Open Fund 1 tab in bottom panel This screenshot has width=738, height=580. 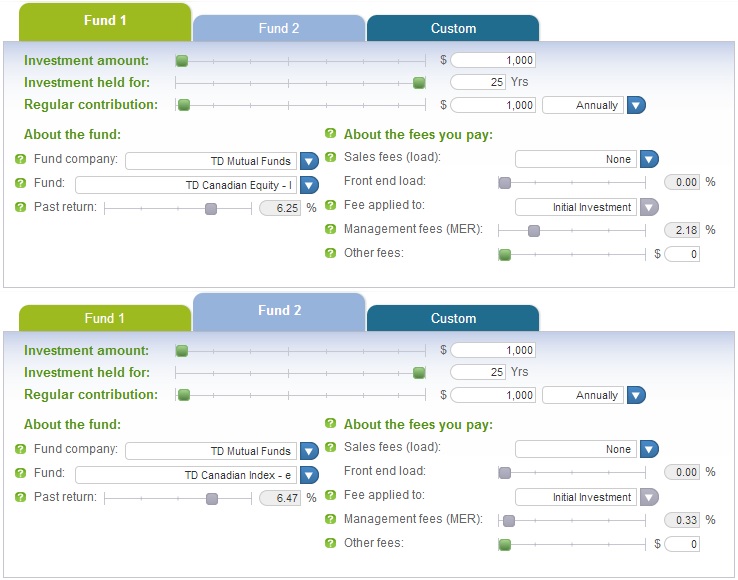[x=105, y=318]
